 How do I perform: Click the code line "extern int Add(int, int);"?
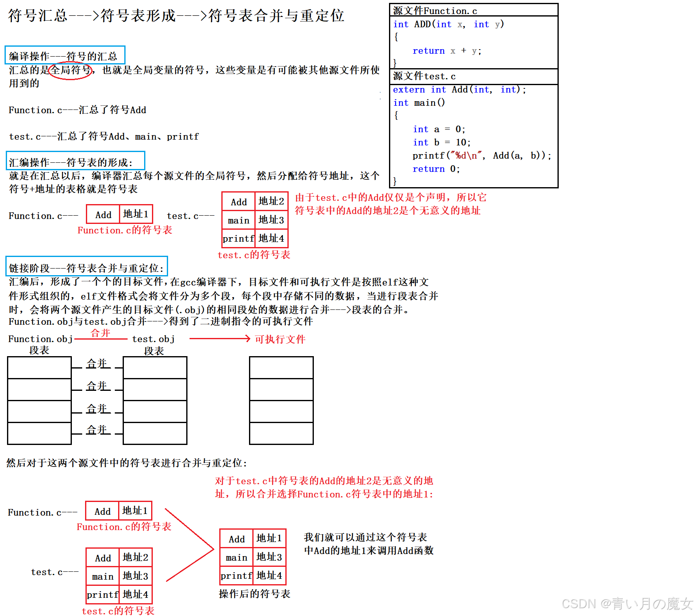click(x=460, y=90)
